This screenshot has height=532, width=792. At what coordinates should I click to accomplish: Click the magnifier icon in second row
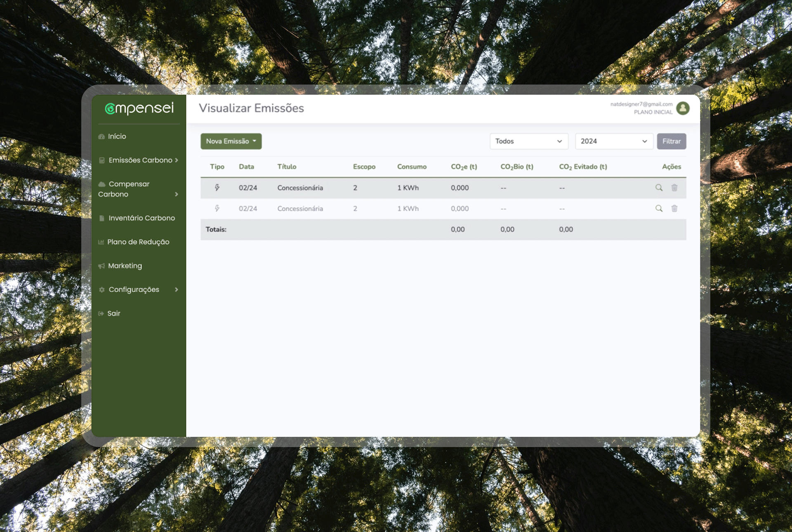(659, 209)
